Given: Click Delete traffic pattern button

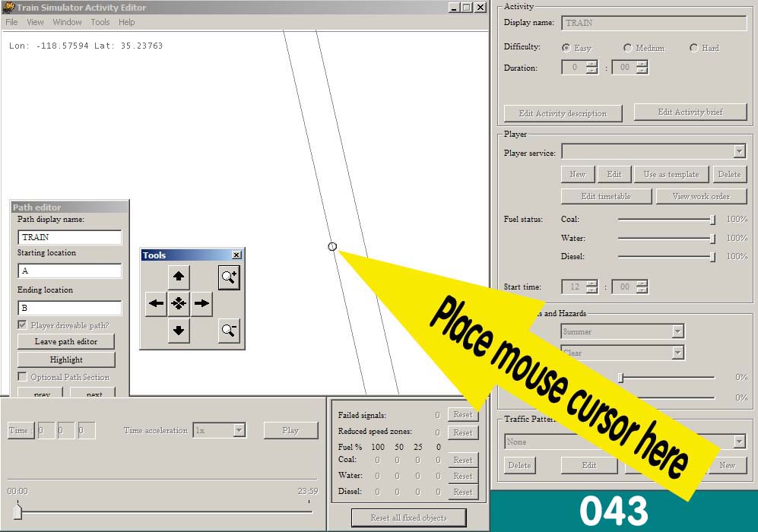Looking at the screenshot, I should coord(520,465).
